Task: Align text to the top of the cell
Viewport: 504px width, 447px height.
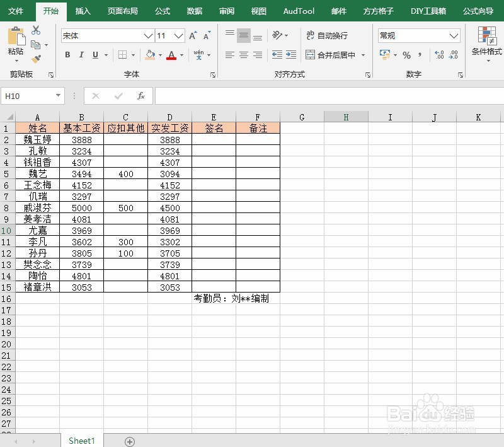Action: click(230, 35)
